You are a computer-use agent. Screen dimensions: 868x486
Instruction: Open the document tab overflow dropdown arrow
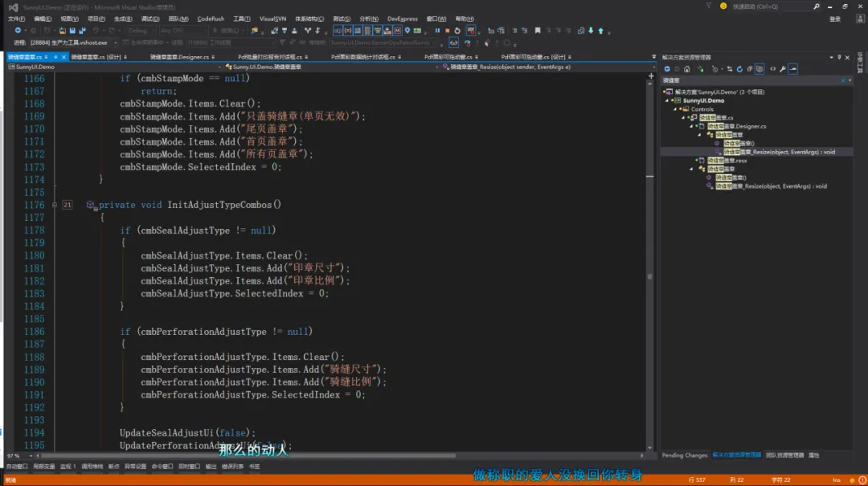653,56
